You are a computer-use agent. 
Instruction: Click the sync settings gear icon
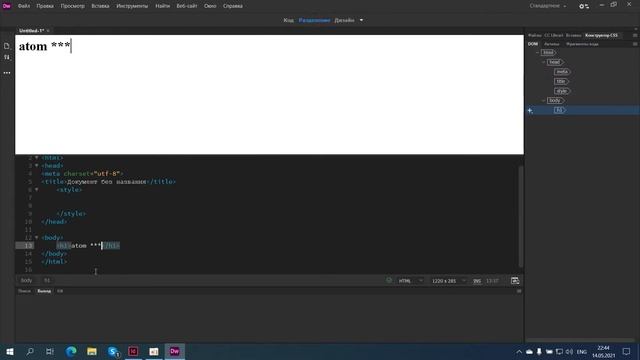click(584, 6)
